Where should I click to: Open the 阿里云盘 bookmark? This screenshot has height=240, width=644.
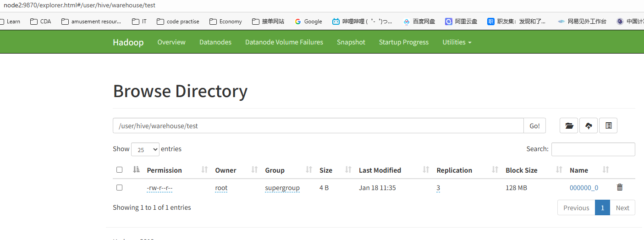tap(461, 21)
